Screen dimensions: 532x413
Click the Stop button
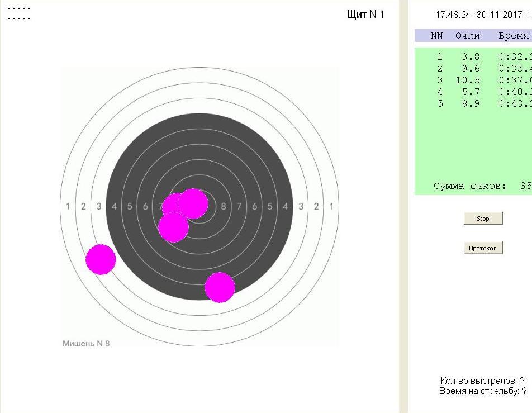(483, 219)
